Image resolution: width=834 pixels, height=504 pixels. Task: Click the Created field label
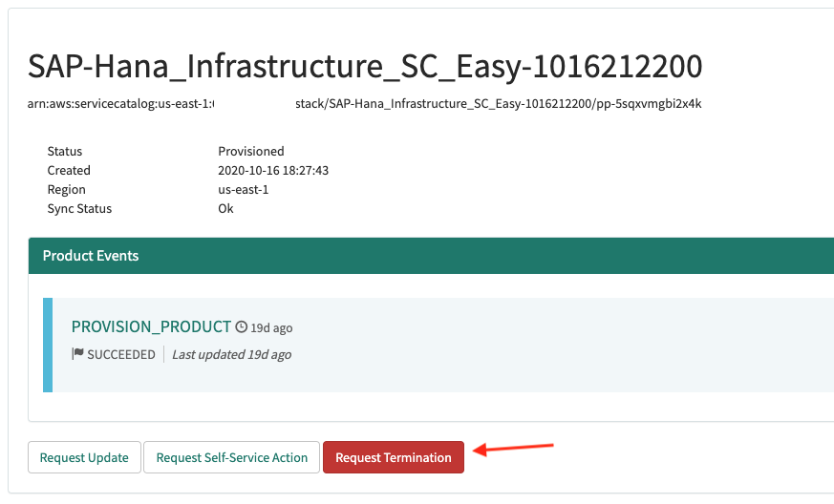coord(69,170)
